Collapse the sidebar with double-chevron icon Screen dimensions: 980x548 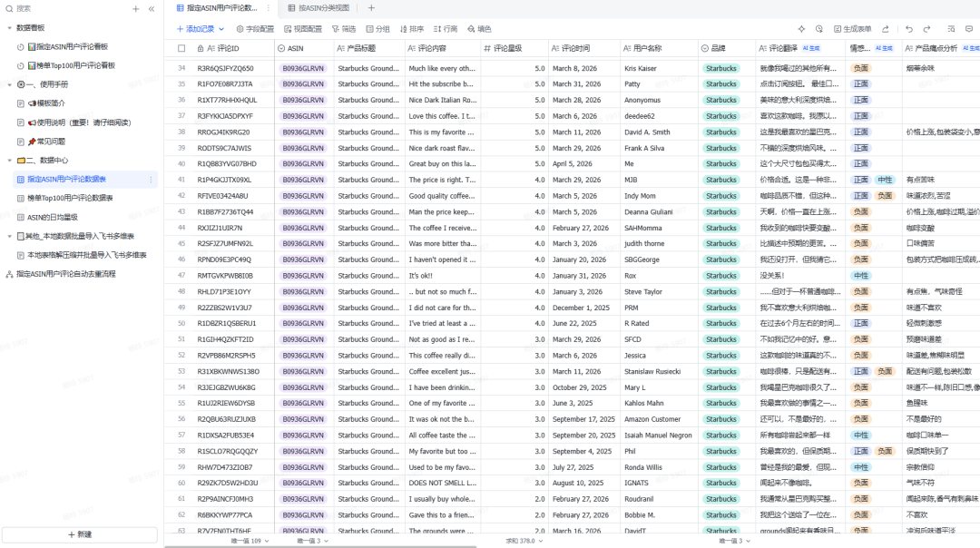(151, 8)
